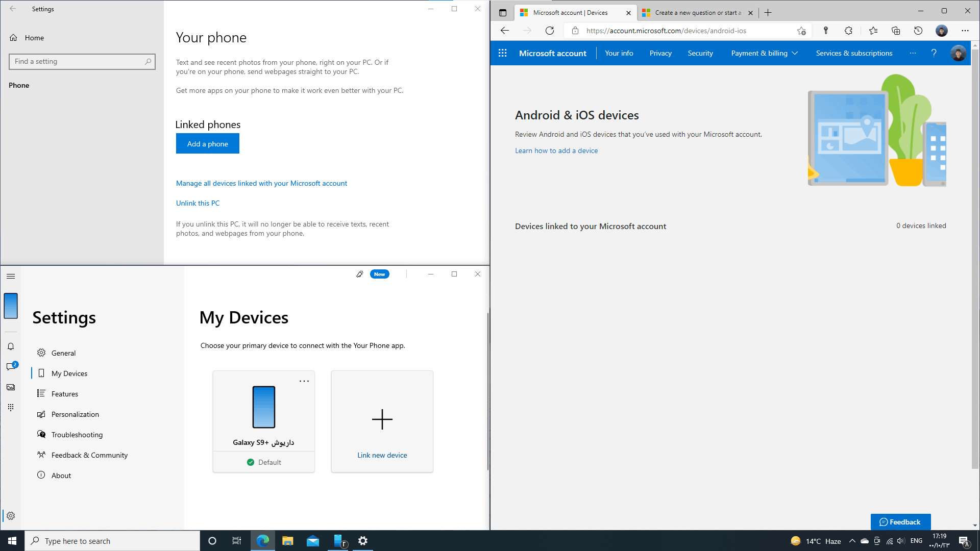The height and width of the screenshot is (551, 980).
Task: Open notifications icon in Your Phone sidebar
Action: click(11, 346)
